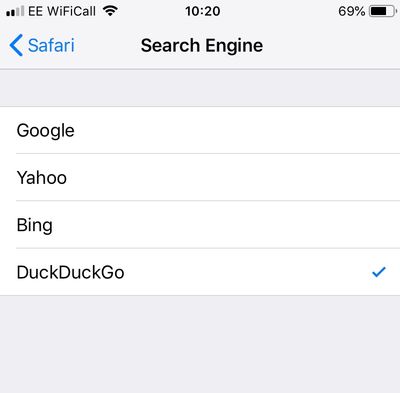Select Yahoo as search engine
Image resolution: width=400 pixels, height=393 pixels.
pyautogui.click(x=200, y=177)
